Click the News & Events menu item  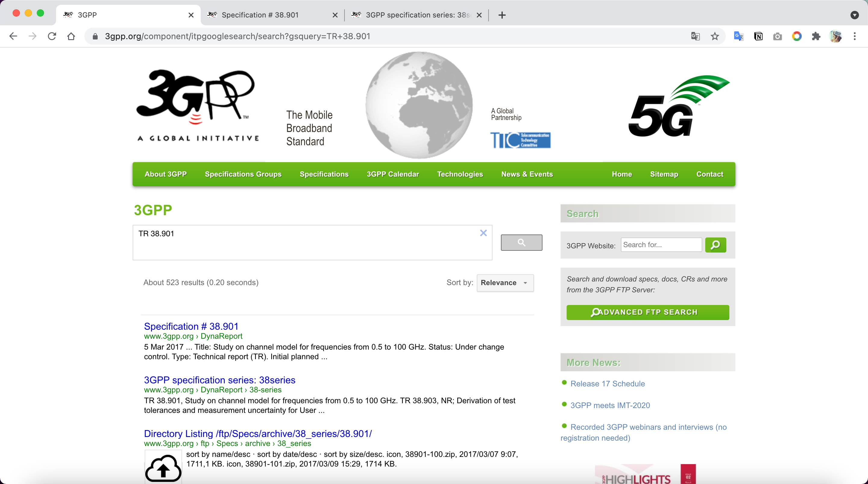click(526, 174)
